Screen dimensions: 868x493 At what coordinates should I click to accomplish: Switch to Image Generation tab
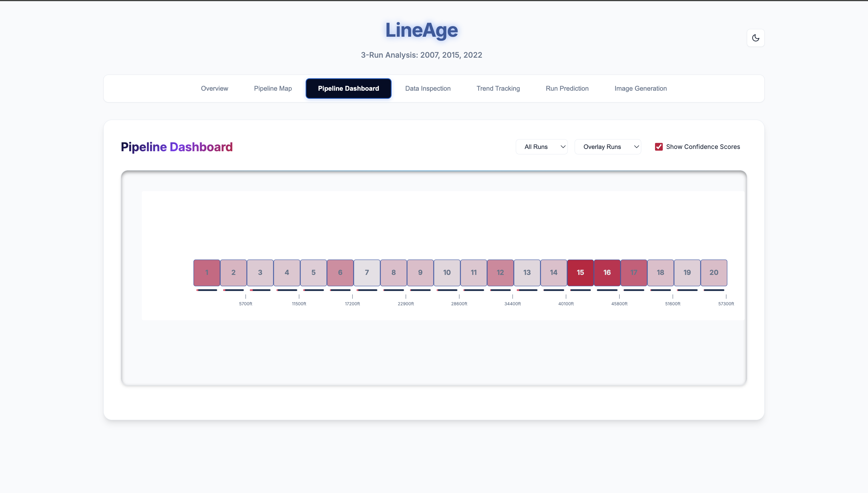pyautogui.click(x=640, y=88)
